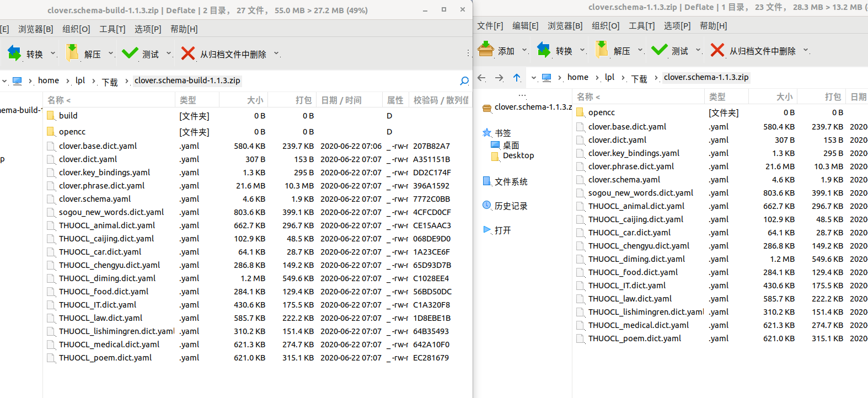Click lpl breadcrumb in right window
This screenshot has width=868, height=398.
609,77
